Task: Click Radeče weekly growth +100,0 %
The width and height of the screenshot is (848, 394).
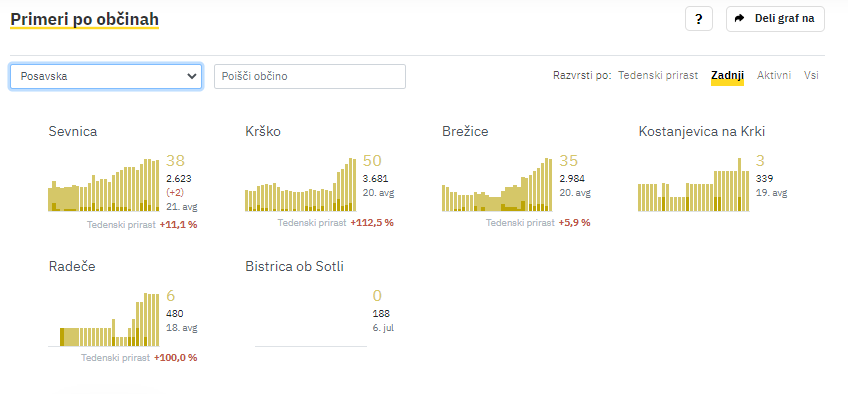Action: pos(176,358)
